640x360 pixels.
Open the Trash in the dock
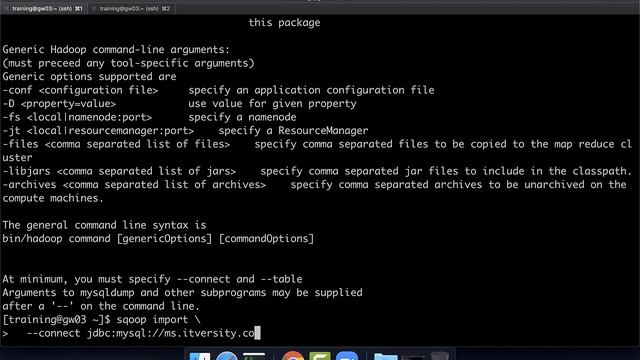coord(440,356)
